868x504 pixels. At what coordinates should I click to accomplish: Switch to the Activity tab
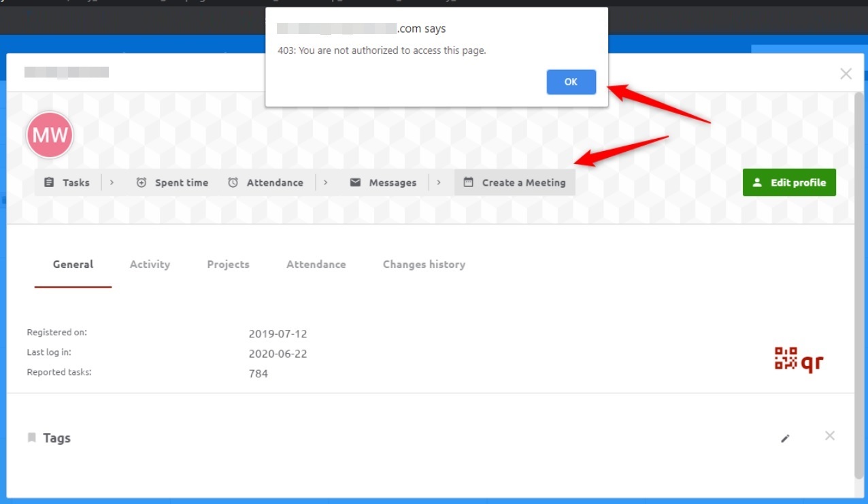click(x=150, y=265)
